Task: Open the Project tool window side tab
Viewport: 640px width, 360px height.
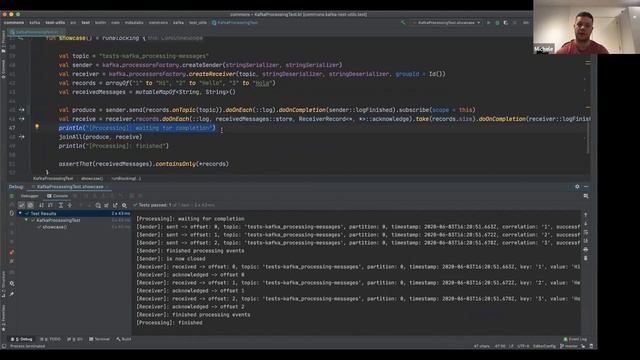Action: click(x=4, y=42)
